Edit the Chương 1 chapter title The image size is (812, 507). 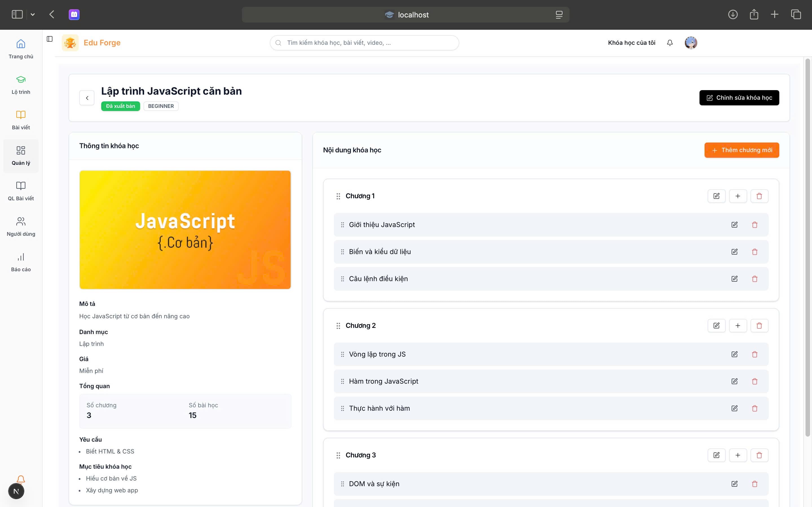point(716,196)
